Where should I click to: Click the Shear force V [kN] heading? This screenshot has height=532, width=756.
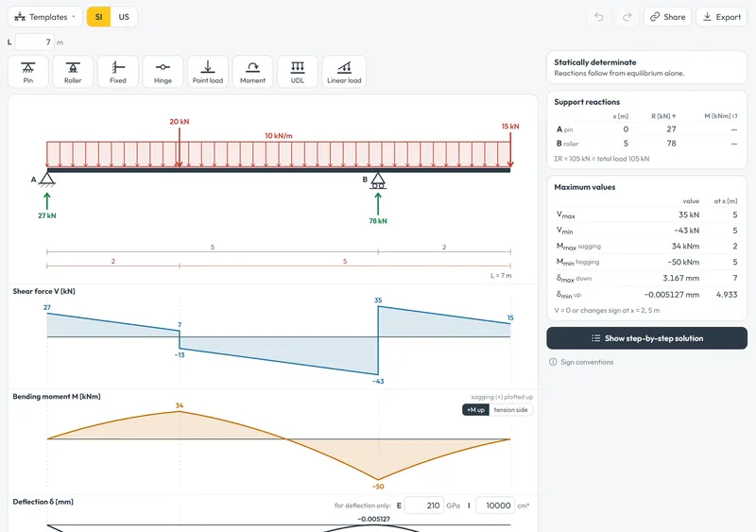[43, 291]
